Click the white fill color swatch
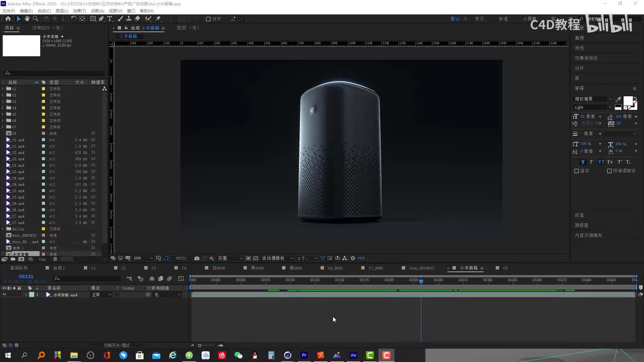This screenshot has height=362, width=644. click(628, 101)
